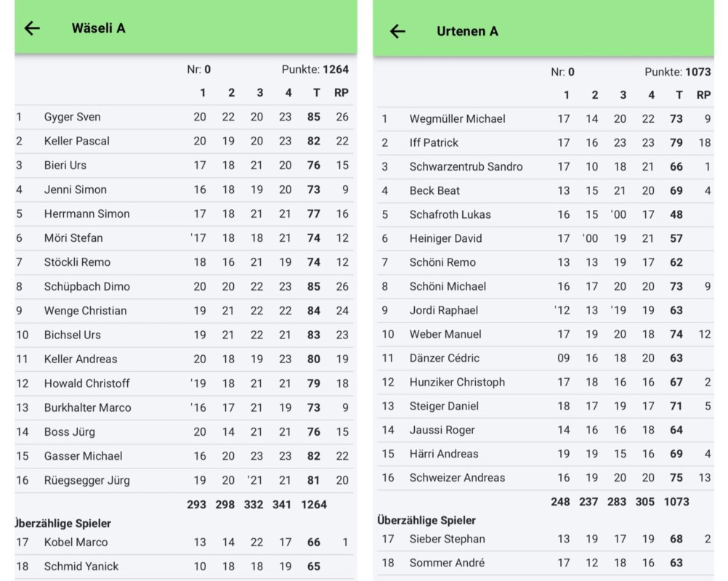
Task: Open surplus player Kobel Marco
Action: 76,543
